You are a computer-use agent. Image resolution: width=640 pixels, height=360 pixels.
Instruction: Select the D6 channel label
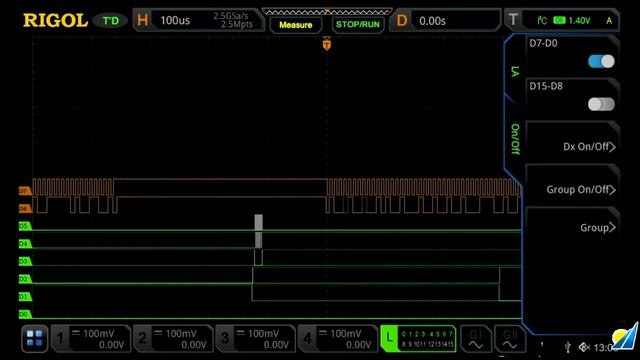(x=24, y=209)
